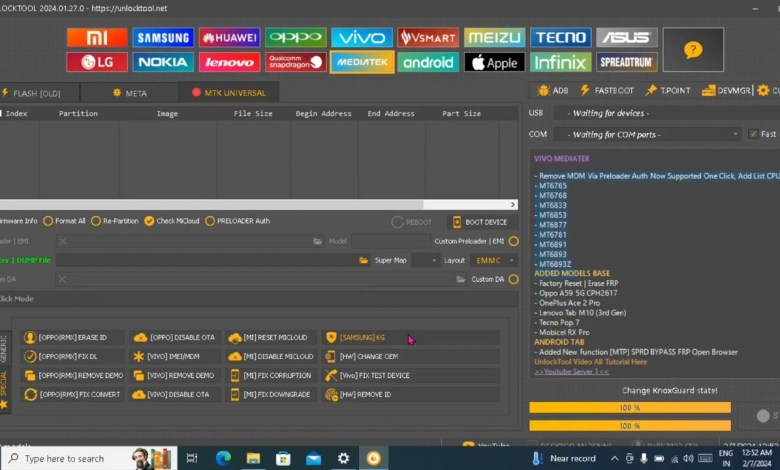This screenshot has width=780, height=470.
Task: Click the lower 100% progress bar
Action: pyautogui.click(x=630, y=426)
